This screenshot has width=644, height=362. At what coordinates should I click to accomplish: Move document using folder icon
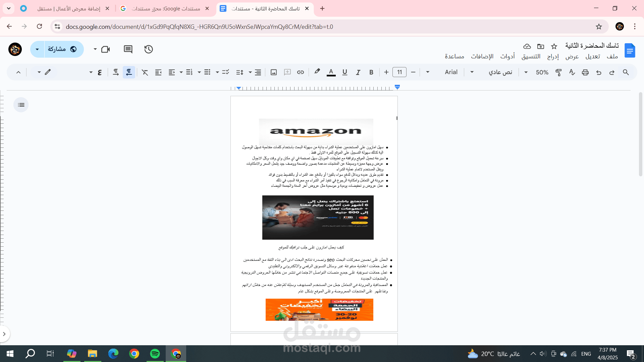point(541,46)
